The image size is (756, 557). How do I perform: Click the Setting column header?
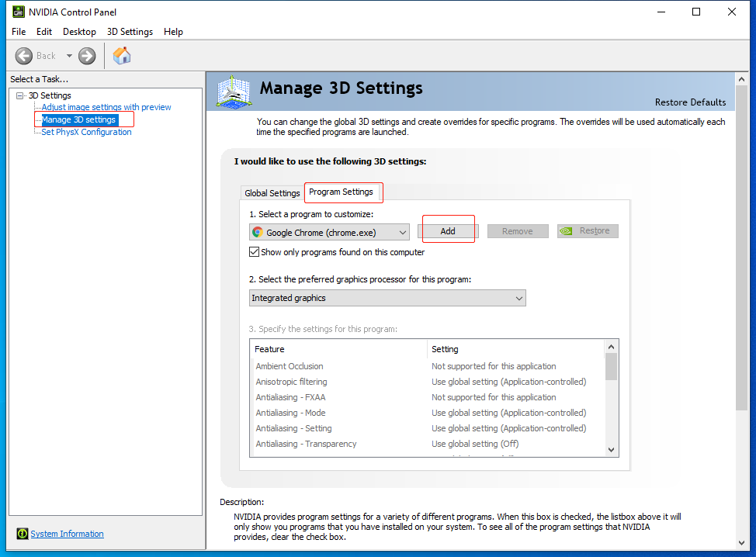[x=515, y=349]
